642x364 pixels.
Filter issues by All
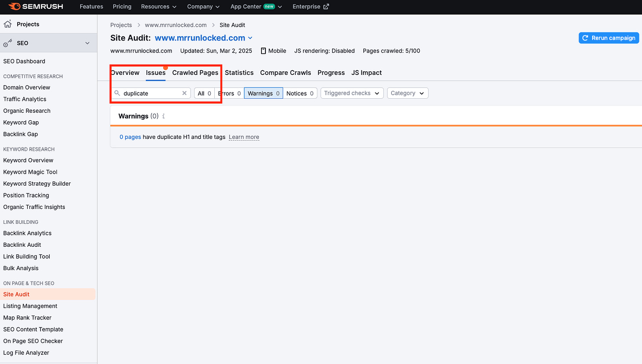coord(204,93)
